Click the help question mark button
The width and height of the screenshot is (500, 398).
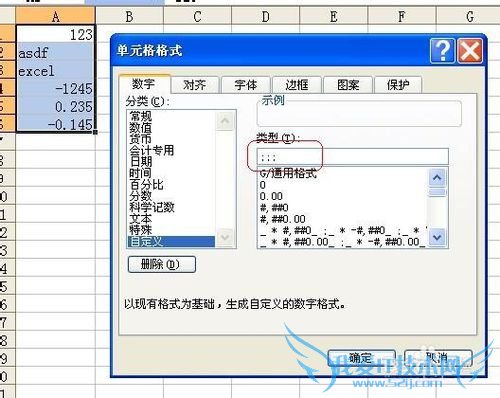click(x=442, y=51)
